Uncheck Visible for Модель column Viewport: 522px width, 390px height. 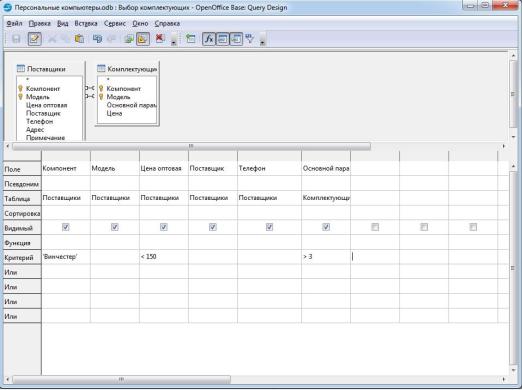pyautogui.click(x=115, y=227)
